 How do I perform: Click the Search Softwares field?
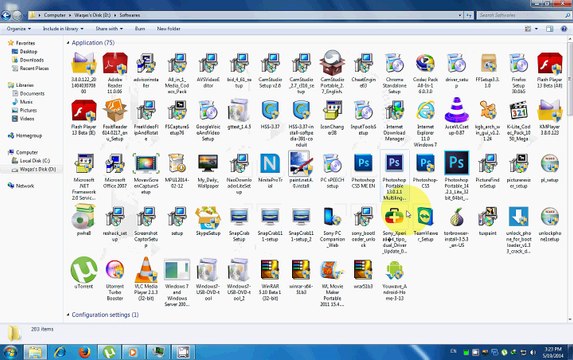[523, 15]
